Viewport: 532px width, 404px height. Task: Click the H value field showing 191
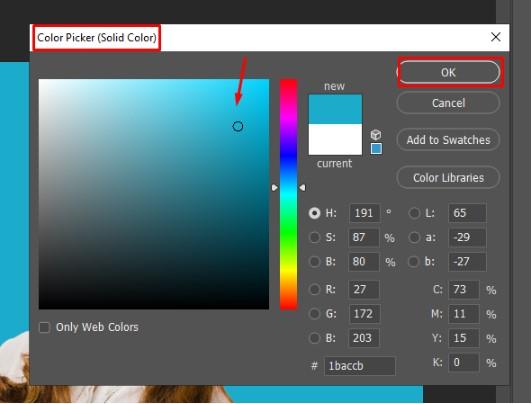[x=365, y=213]
